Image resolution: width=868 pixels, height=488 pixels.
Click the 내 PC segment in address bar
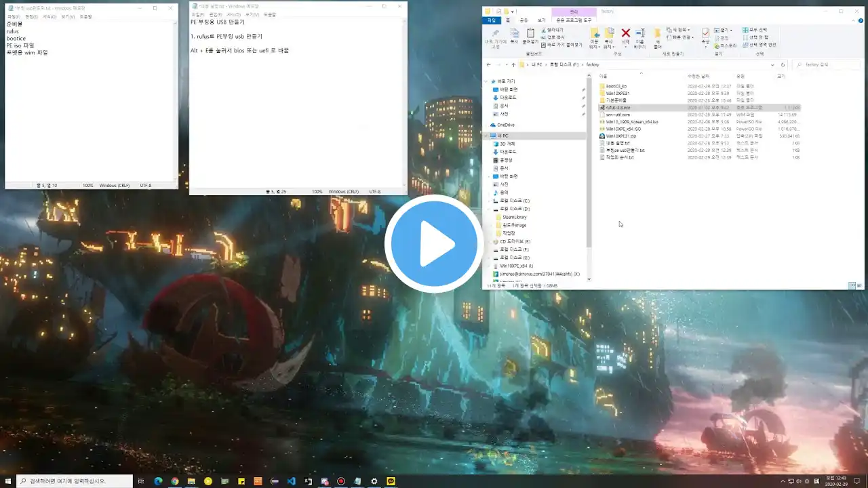pos(538,64)
